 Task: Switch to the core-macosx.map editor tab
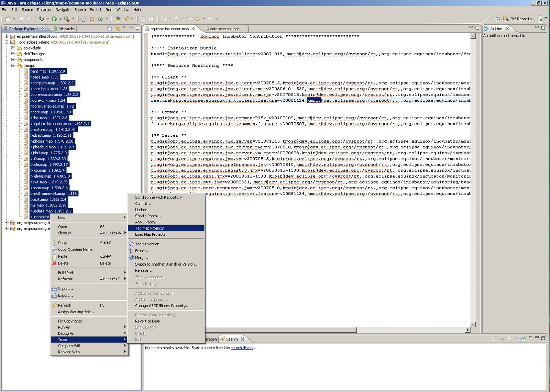[x=224, y=29]
